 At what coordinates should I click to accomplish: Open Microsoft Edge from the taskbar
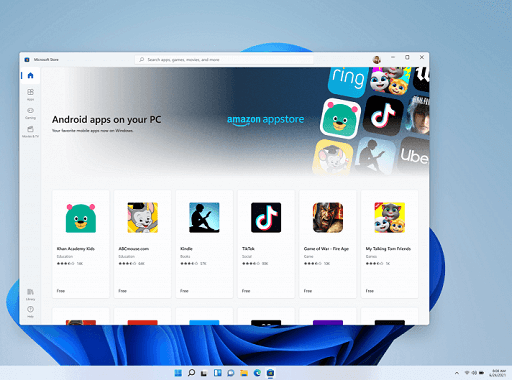pyautogui.click(x=257, y=373)
